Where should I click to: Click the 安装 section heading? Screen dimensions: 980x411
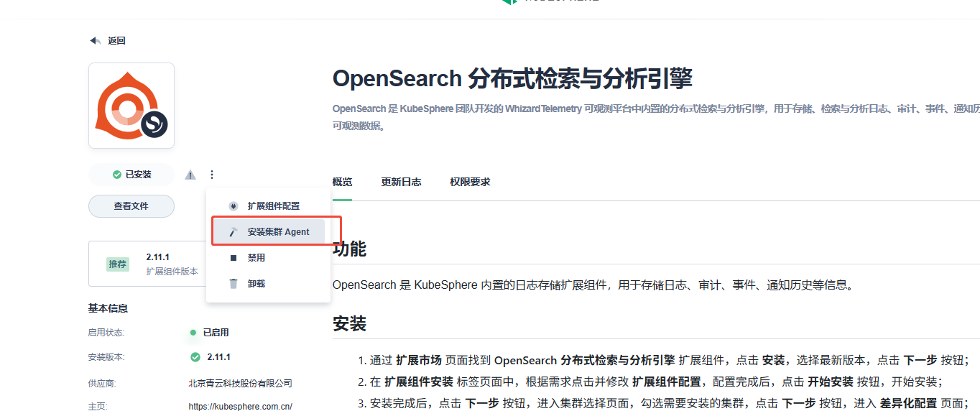click(349, 323)
